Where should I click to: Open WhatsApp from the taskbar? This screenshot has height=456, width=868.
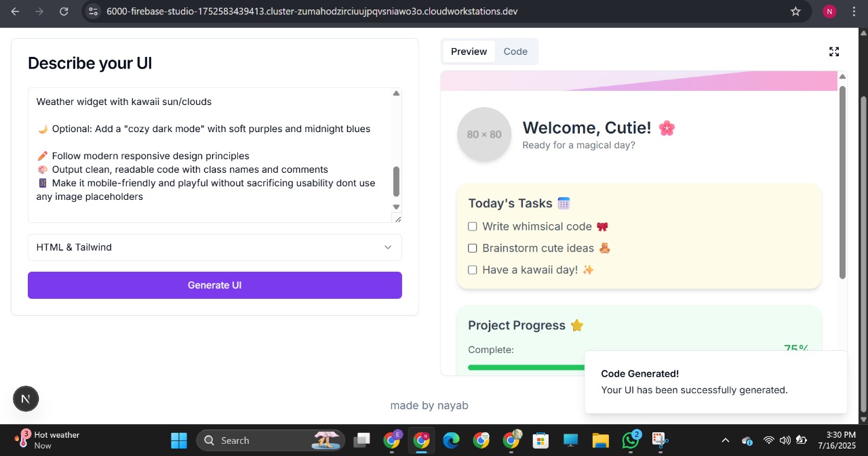pyautogui.click(x=631, y=440)
